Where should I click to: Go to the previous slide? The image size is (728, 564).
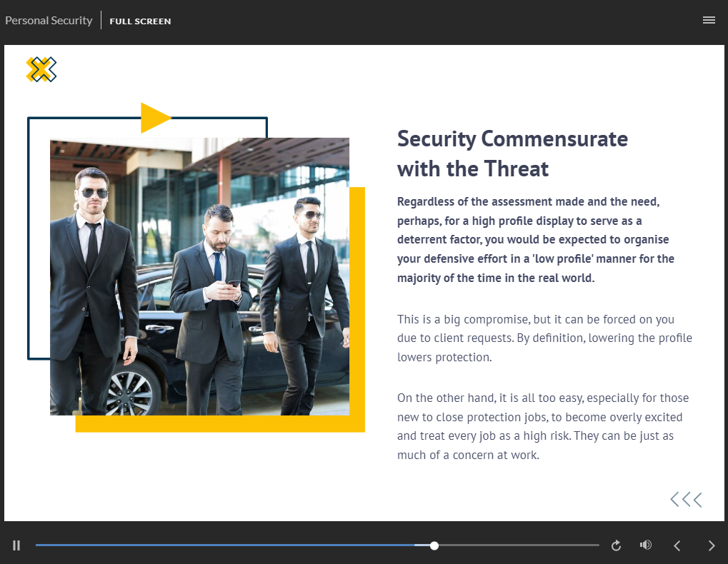click(x=677, y=545)
